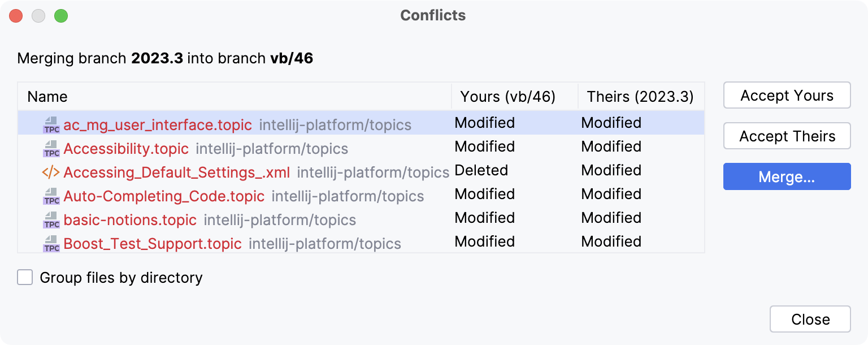Click the Yours (vb/46) column header
Viewport: 868px width, 345px height.
pos(507,97)
